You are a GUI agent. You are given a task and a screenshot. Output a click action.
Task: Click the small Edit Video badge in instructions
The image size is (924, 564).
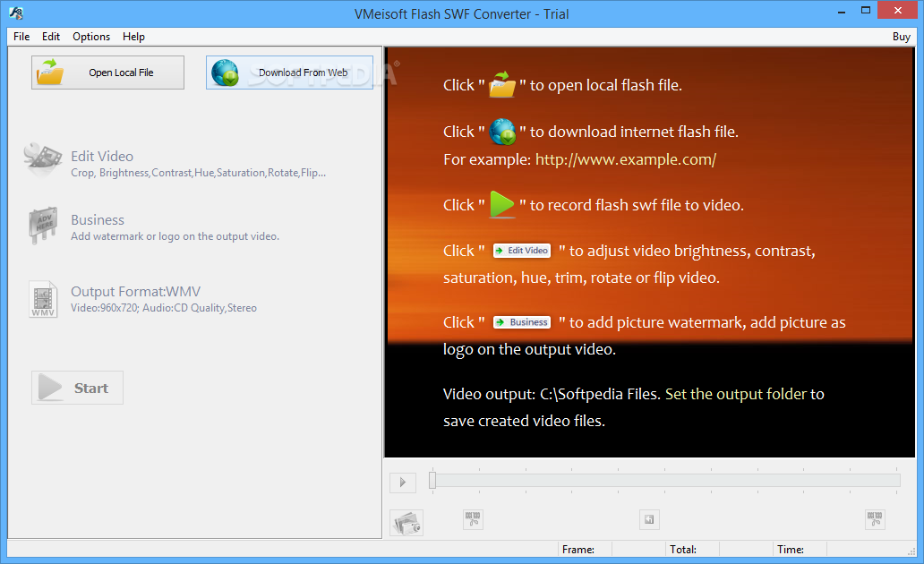pyautogui.click(x=521, y=251)
